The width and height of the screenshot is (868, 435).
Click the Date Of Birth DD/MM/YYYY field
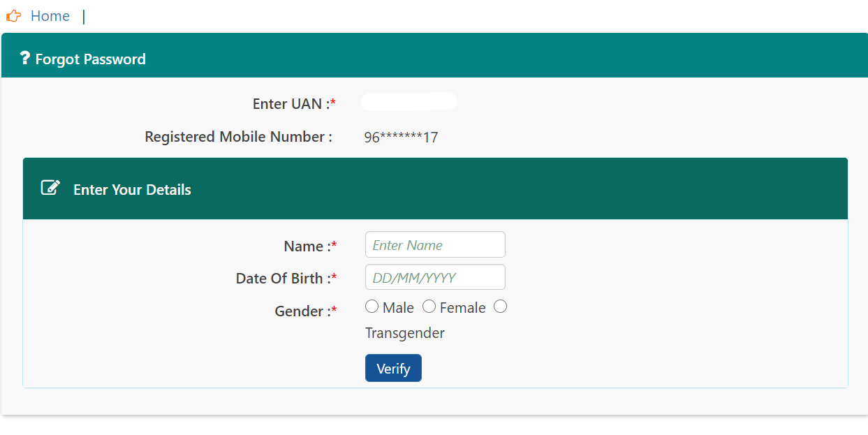(x=434, y=277)
